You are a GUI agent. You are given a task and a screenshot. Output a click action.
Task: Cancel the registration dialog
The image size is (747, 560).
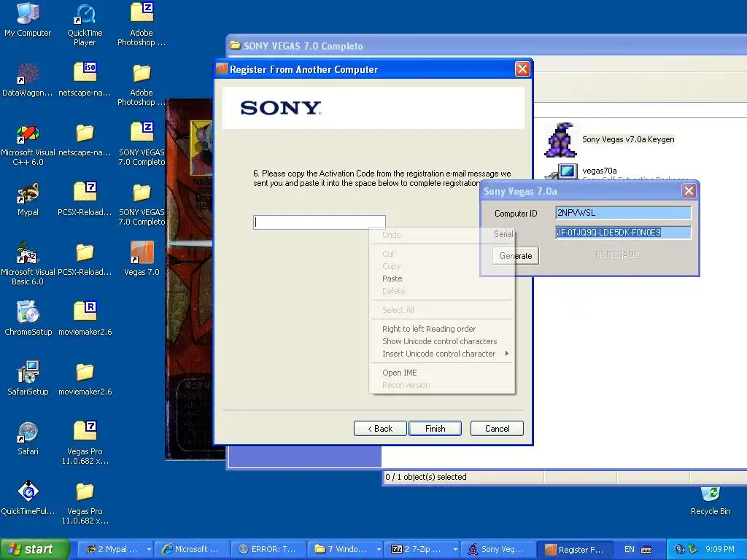point(497,429)
